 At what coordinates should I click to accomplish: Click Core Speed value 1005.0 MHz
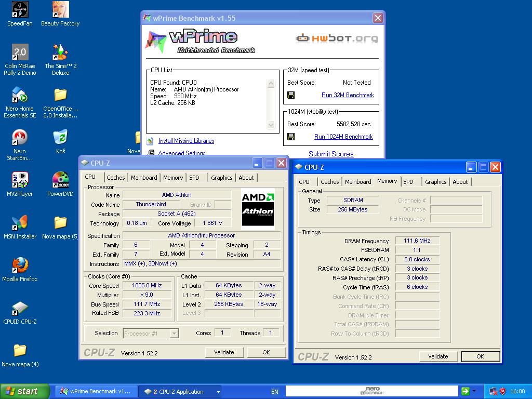tap(147, 285)
